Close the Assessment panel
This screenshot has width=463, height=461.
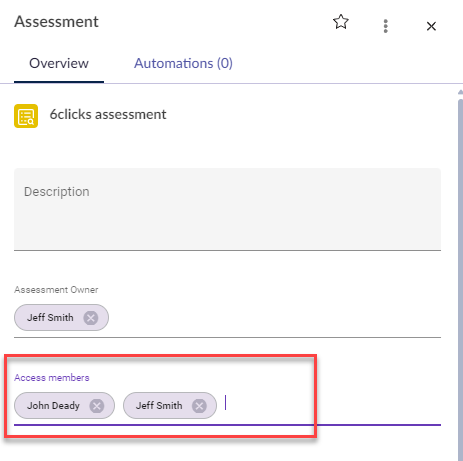click(x=431, y=26)
